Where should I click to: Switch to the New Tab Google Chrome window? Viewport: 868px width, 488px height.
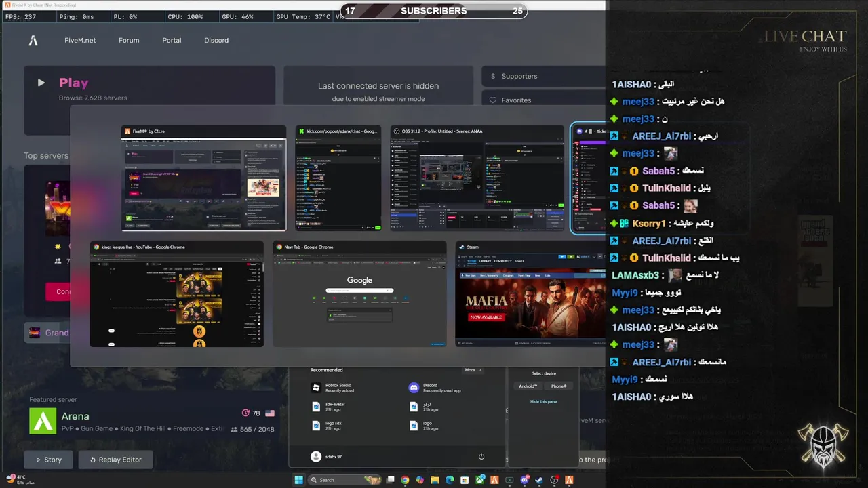point(359,294)
